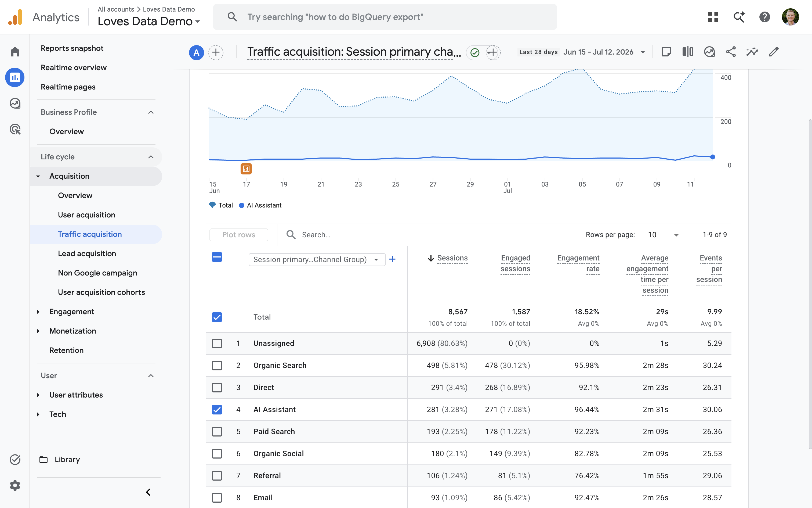Open the Advertising icon in left rail
This screenshot has width=812, height=508.
click(x=15, y=129)
